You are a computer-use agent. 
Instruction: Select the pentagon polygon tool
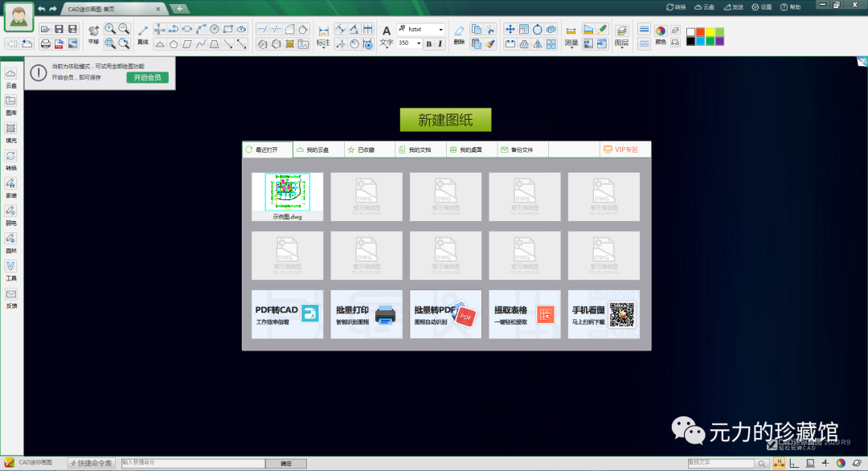[x=174, y=44]
